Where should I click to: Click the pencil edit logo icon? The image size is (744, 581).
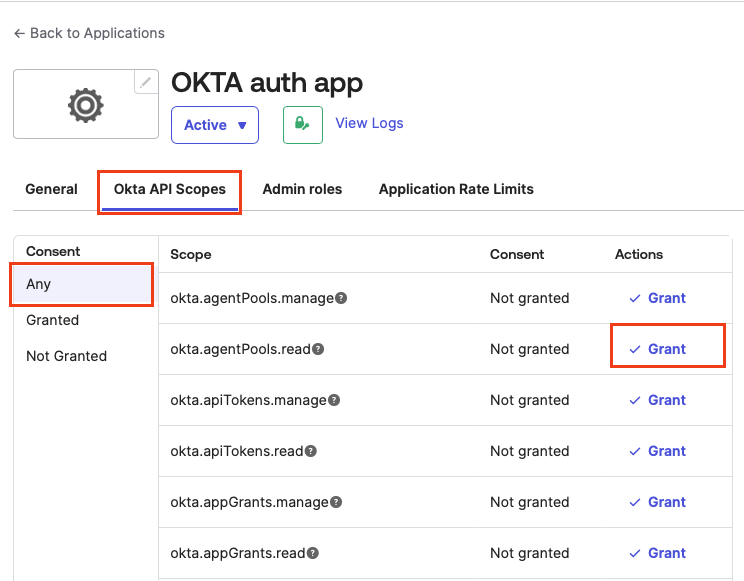point(146,82)
